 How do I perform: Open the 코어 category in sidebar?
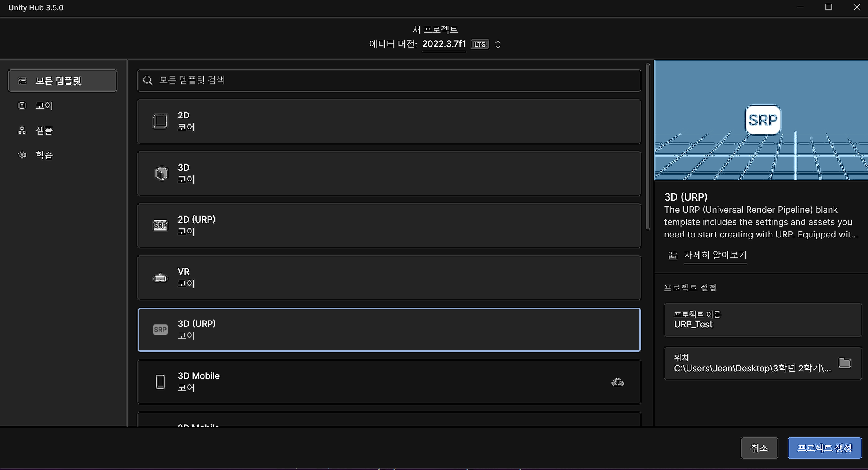(63, 105)
